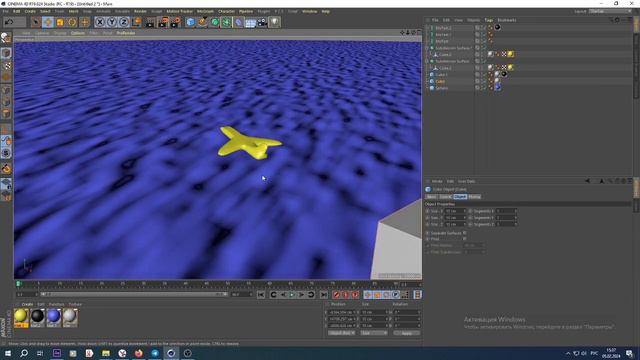Screen dimensions: 640x360
Task: Switch to Object tab in Attributes
Action: (x=460, y=197)
